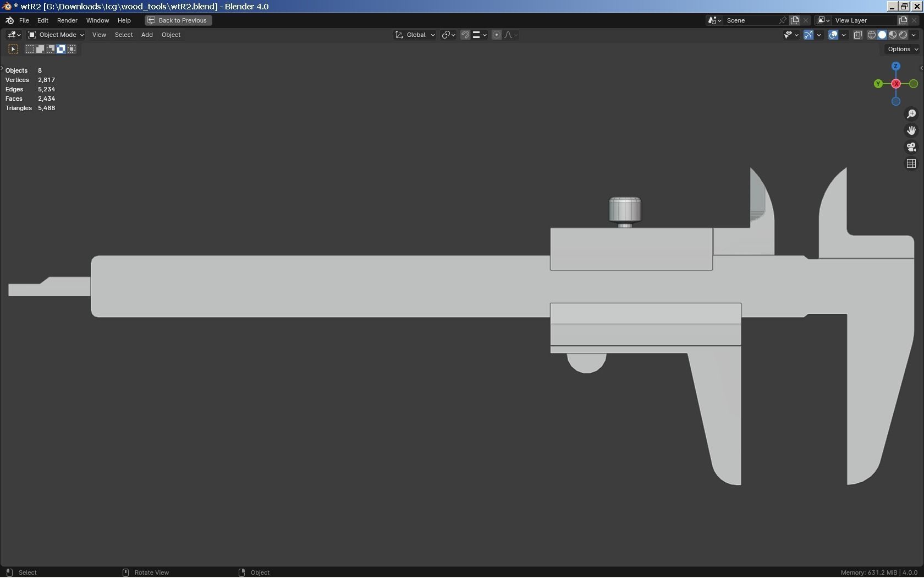Choose Subtract Selection mode icon
This screenshot has height=578, width=924.
click(51, 49)
